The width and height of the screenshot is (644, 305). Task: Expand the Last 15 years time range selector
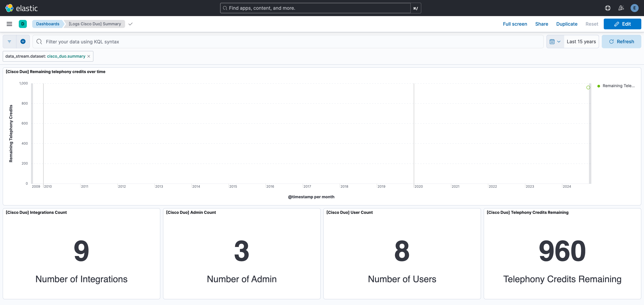[x=581, y=41]
